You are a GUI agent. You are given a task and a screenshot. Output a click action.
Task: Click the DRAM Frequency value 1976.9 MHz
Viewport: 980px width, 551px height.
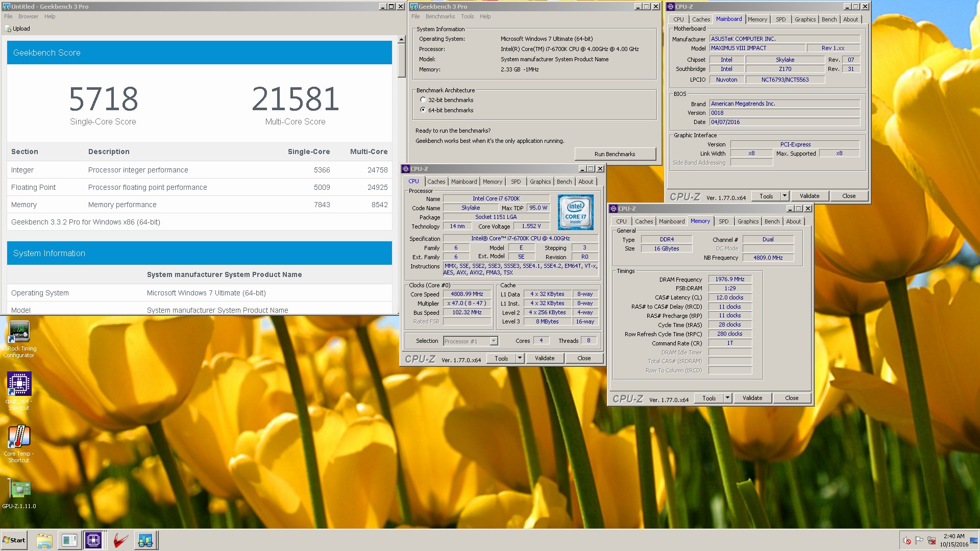point(730,279)
